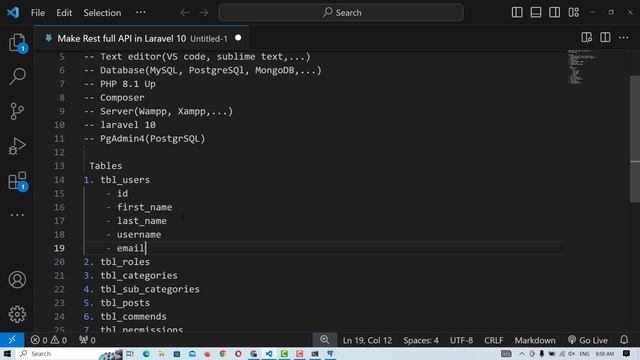Click the editor minimap
This screenshot has height=360, width=640.
(x=583, y=67)
